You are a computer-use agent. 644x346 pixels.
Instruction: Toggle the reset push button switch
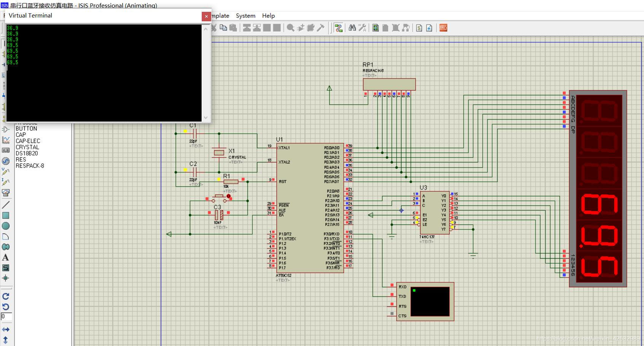(x=219, y=198)
